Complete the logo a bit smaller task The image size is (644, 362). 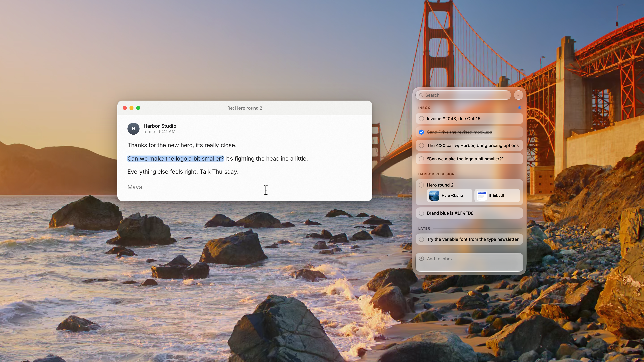[421, 159]
